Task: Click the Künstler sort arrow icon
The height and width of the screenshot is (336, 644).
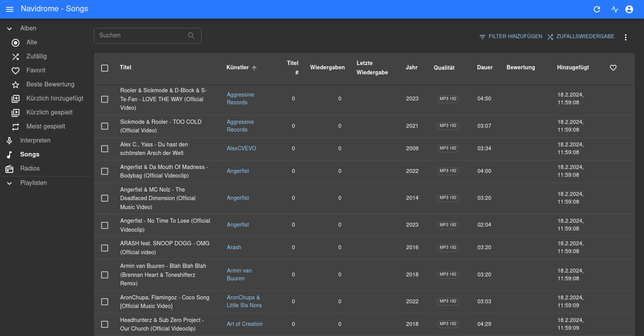Action: click(254, 68)
